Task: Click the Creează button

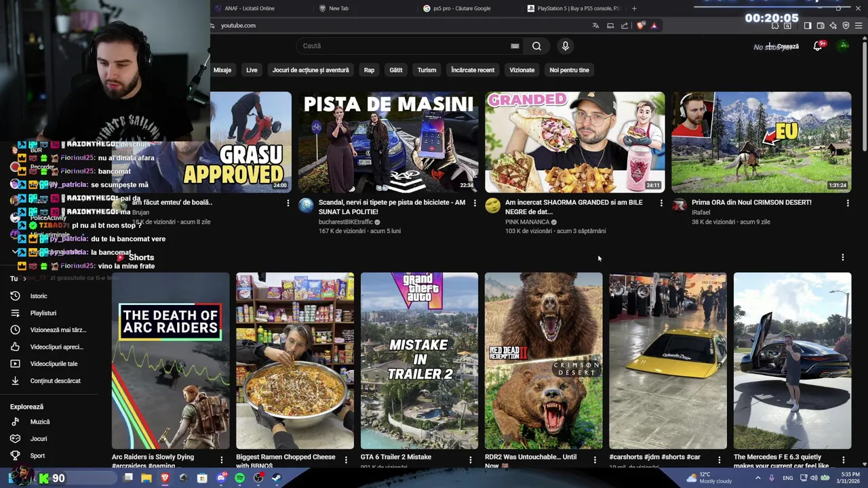Action: click(x=783, y=46)
